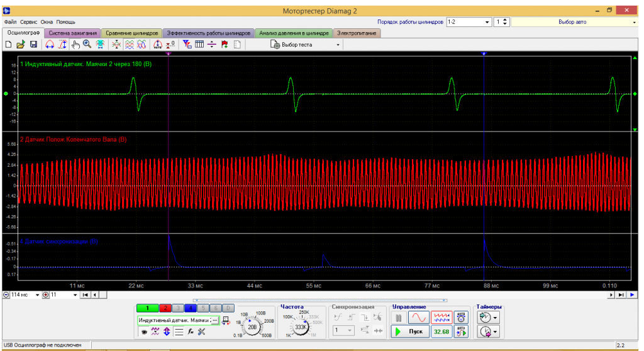The height and width of the screenshot is (351, 644).
Task: Click the overlapping channels toolbar icon
Action: point(116,45)
